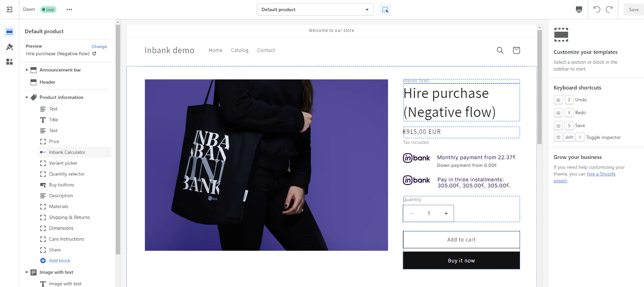The width and height of the screenshot is (644, 287).
Task: Collapse the Product information section
Action: point(27,98)
